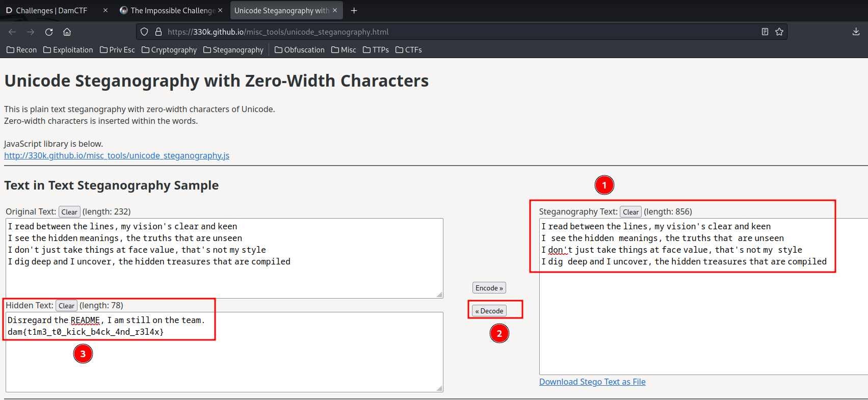The image size is (868, 400).
Task: Close The Impossible Challenge tab
Action: tap(220, 10)
